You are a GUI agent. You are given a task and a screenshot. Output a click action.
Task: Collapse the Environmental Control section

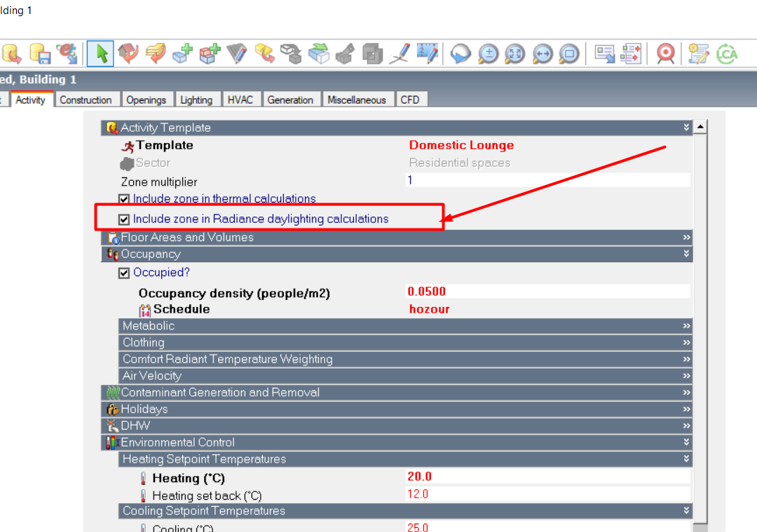(x=686, y=442)
